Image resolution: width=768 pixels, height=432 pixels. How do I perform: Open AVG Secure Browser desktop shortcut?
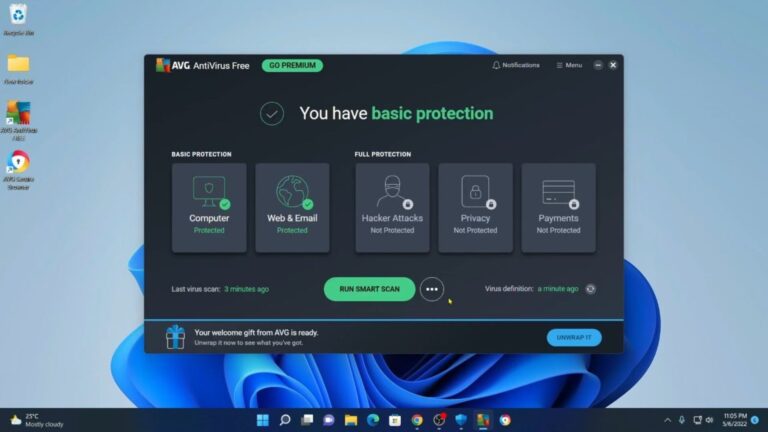pos(19,170)
